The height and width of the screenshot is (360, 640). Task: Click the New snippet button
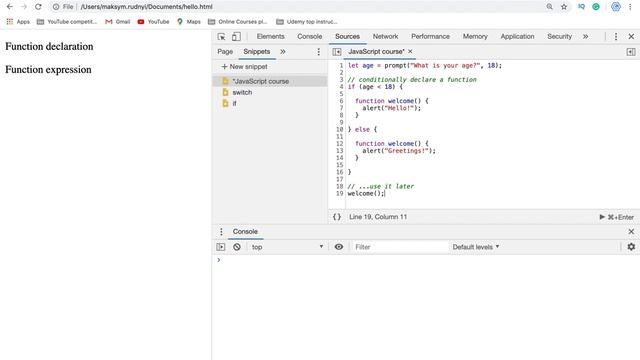tap(244, 67)
